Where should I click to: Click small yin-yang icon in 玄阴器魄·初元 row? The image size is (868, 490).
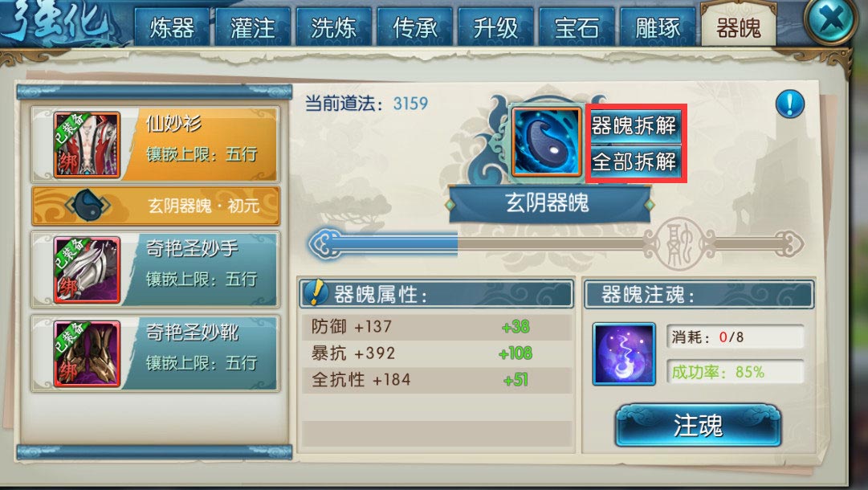click(87, 206)
